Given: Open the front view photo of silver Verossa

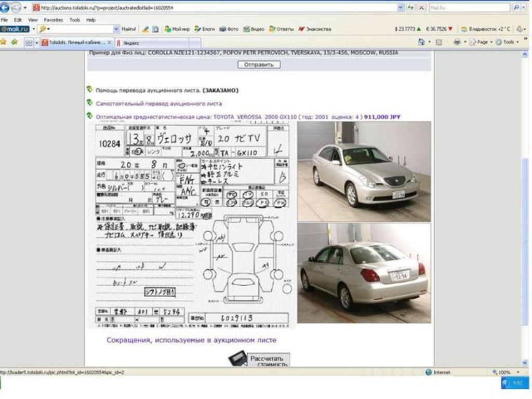Looking at the screenshot, I should pos(364,171).
